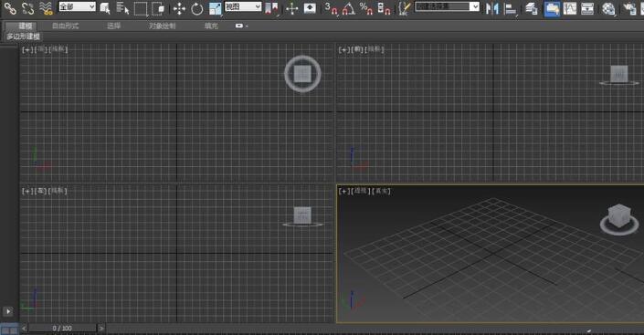The width and height of the screenshot is (644, 335).
Task: Click the ViewCube in the top viewport
Action: pos(302,74)
